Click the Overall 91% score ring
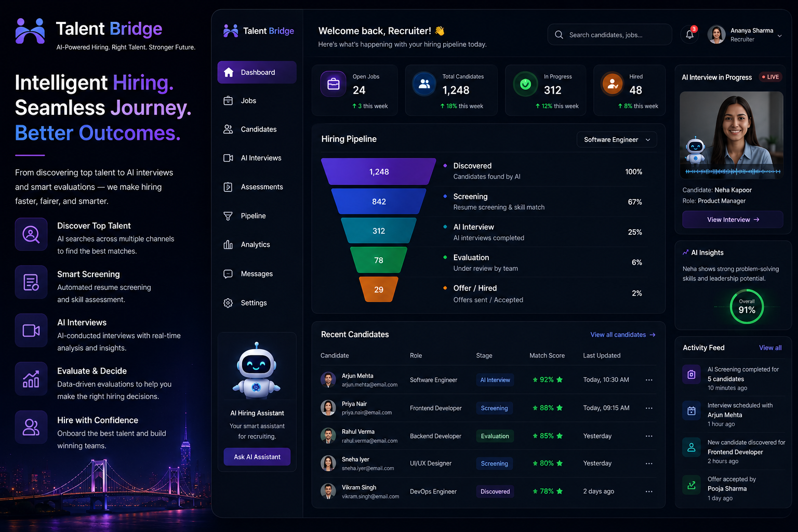Image resolution: width=798 pixels, height=532 pixels. [x=747, y=307]
